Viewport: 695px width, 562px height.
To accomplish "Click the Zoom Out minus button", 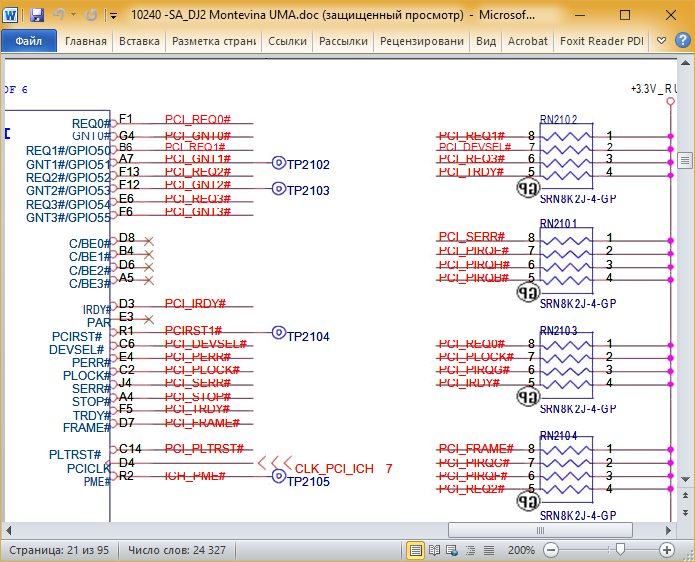I will pos(548,550).
